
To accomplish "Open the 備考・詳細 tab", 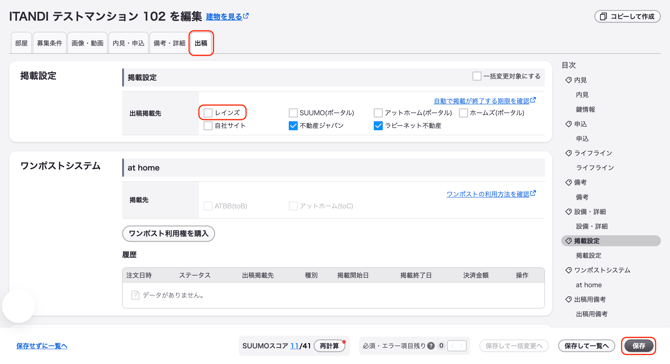I will click(x=169, y=43).
